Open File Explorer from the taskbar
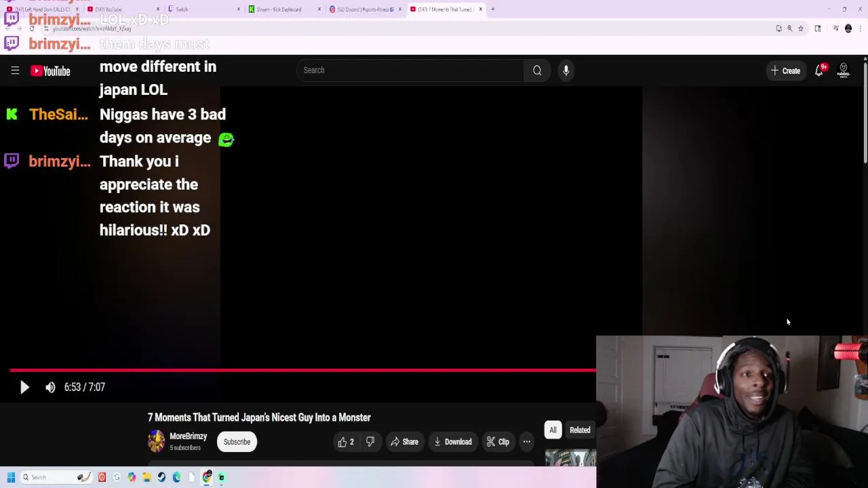 point(146,477)
